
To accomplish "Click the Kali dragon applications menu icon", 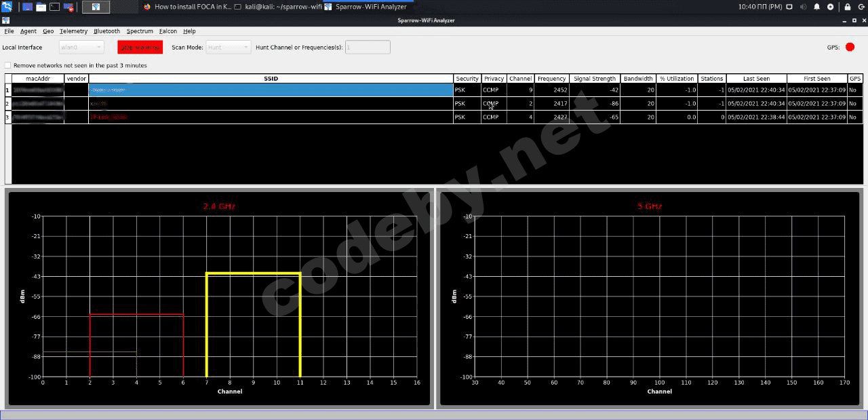I will click(x=6, y=7).
